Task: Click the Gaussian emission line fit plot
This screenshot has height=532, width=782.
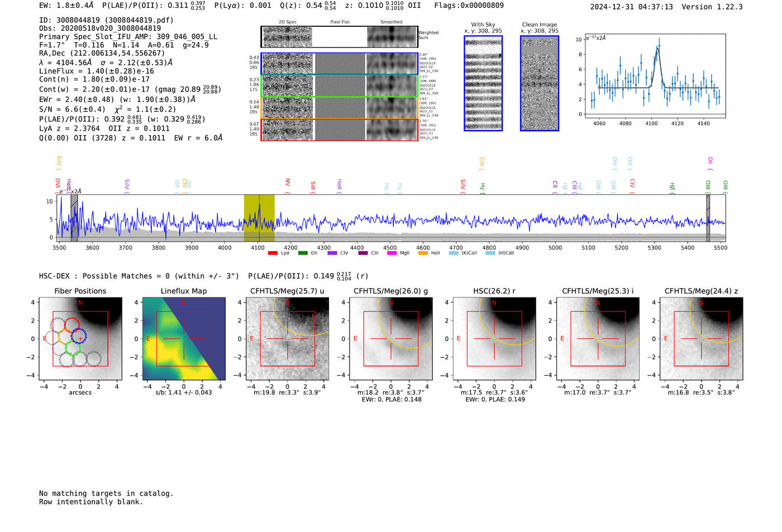Action: tap(655, 76)
